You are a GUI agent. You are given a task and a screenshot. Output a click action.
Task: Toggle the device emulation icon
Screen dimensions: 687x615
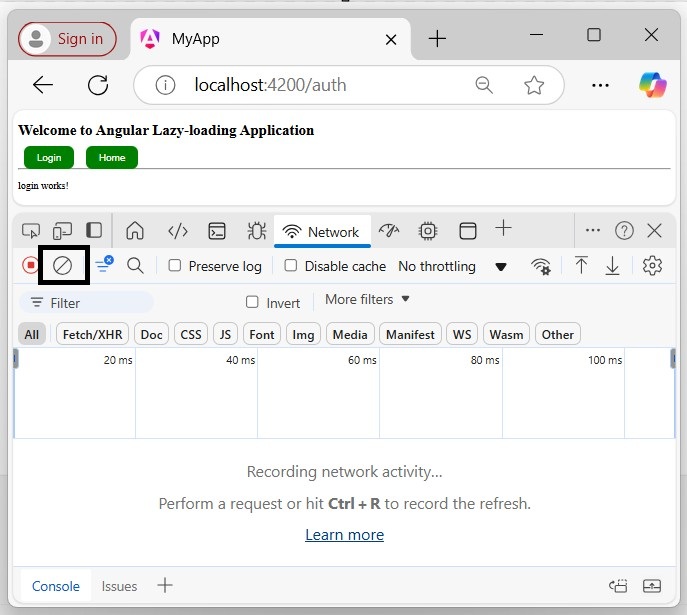tap(62, 231)
